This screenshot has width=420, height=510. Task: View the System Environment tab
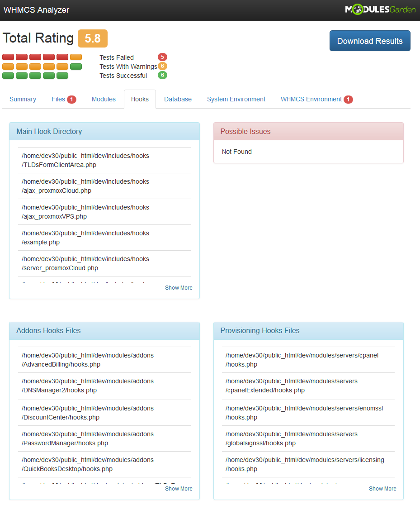[x=236, y=99]
